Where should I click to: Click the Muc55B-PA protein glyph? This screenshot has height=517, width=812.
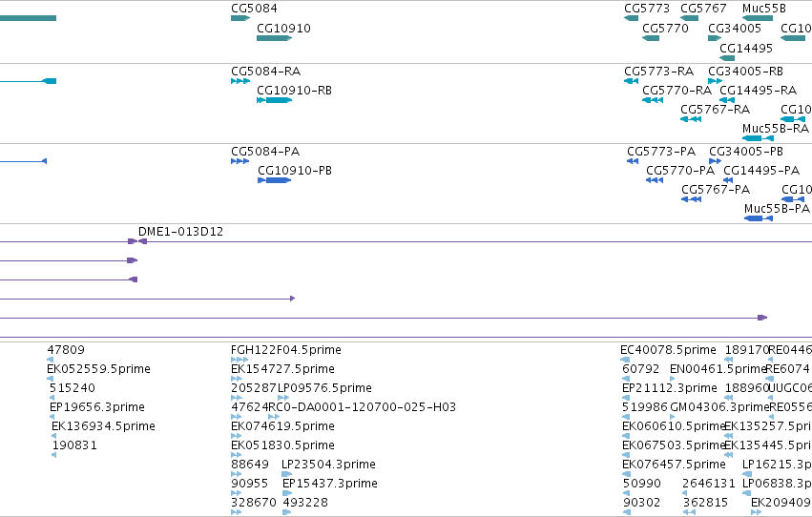coord(759,218)
